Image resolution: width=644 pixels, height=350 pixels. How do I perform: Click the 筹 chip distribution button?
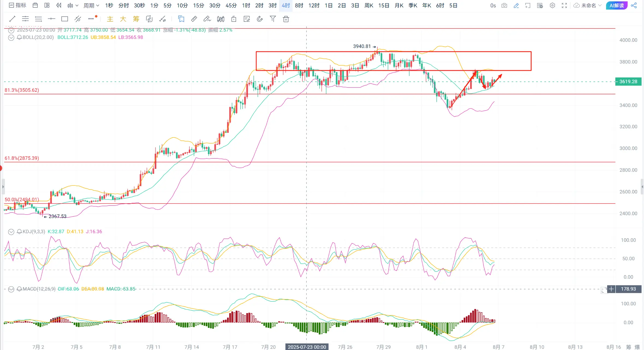click(136, 19)
